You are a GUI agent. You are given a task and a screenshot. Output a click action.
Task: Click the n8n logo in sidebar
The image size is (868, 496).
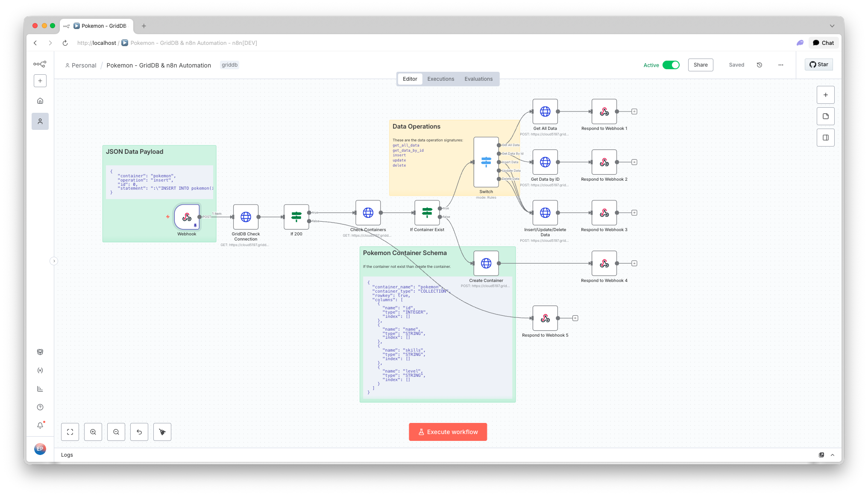[40, 64]
